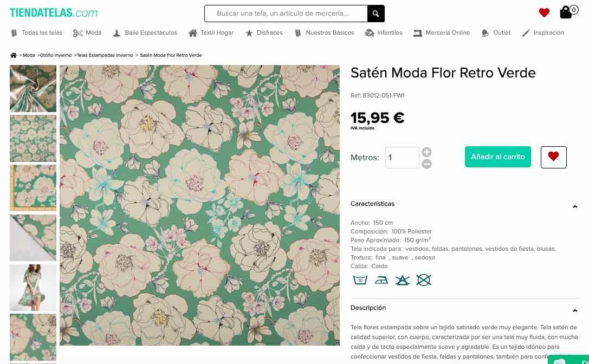
Task: Select the dress model thumbnail
Action: (x=33, y=287)
